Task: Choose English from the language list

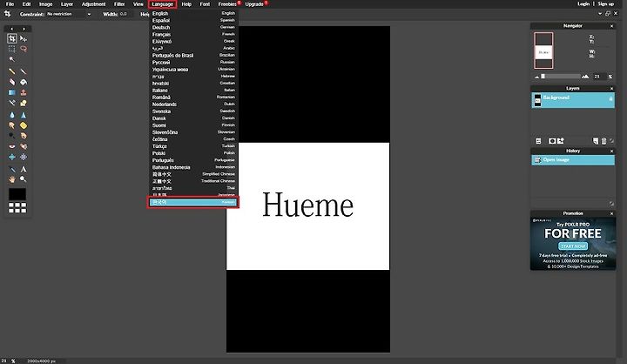Action: coord(193,13)
